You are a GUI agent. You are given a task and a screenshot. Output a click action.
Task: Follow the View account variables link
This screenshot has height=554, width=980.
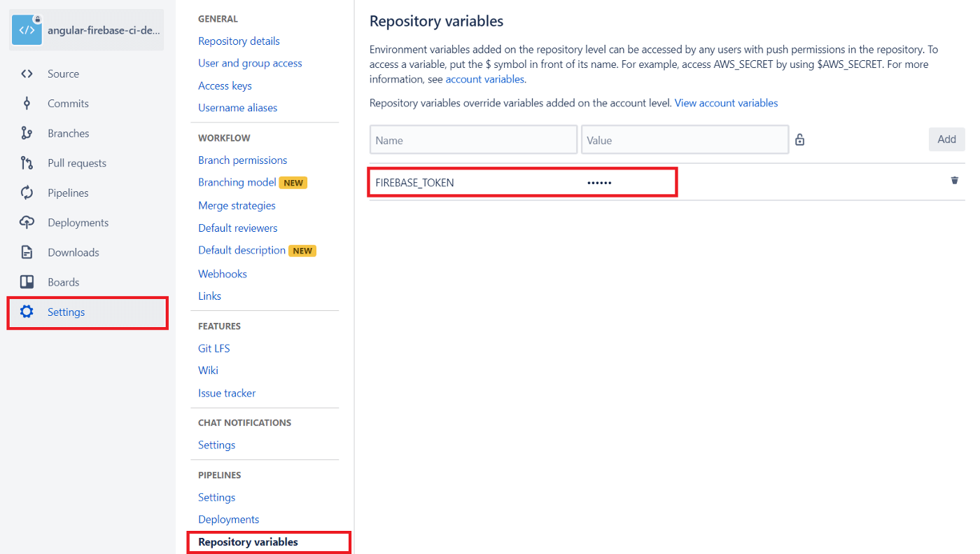point(726,103)
